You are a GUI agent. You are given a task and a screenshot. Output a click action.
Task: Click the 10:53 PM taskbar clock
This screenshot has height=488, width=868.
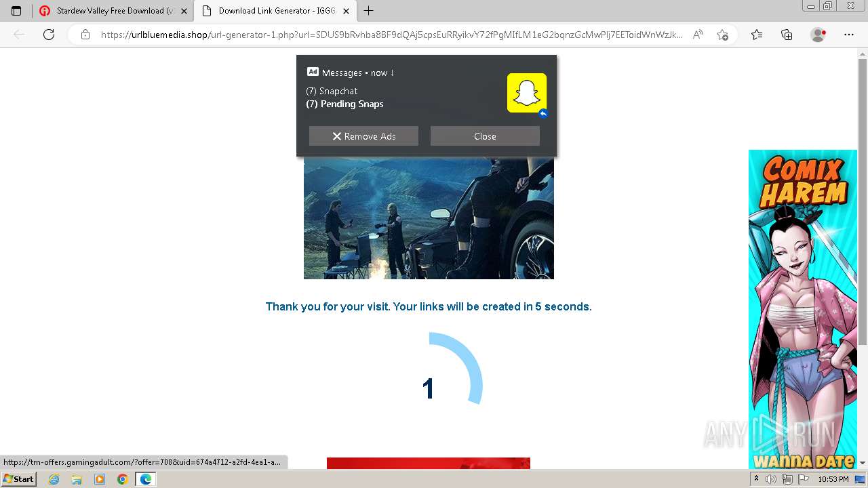[x=833, y=479]
